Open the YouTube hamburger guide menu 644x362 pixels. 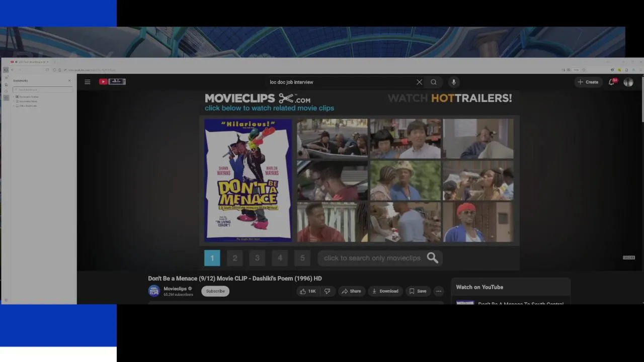click(88, 82)
